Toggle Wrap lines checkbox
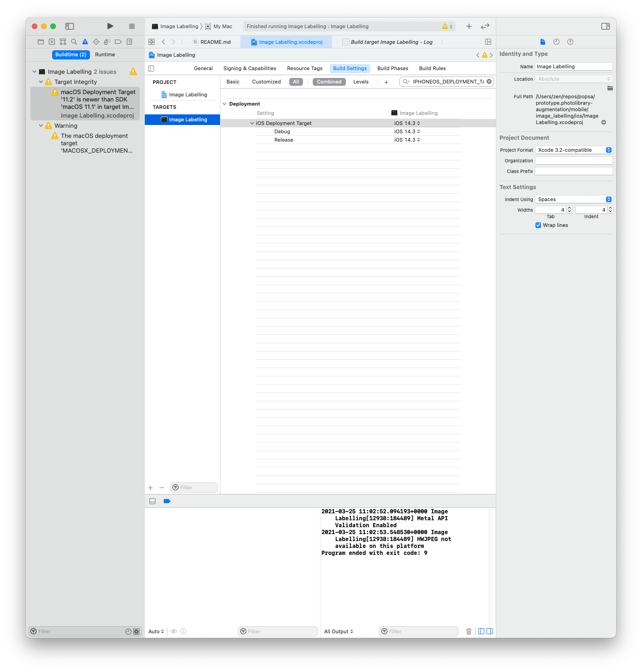 tap(538, 225)
